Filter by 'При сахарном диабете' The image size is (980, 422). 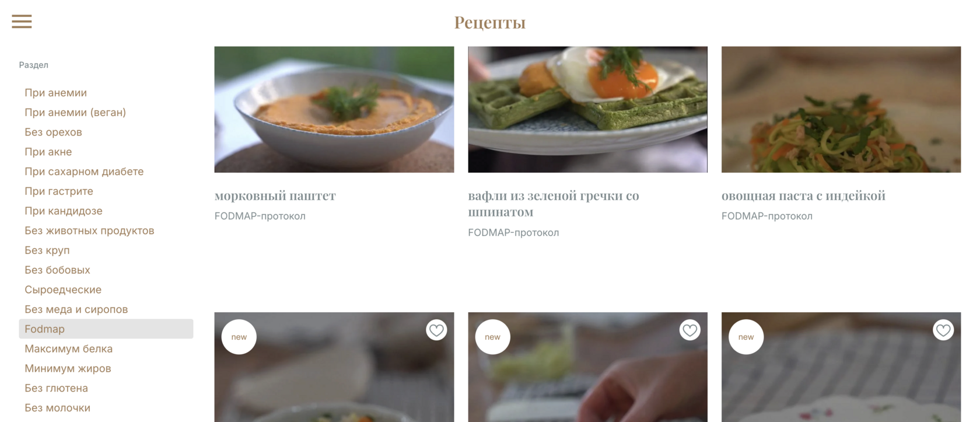pyautogui.click(x=84, y=172)
